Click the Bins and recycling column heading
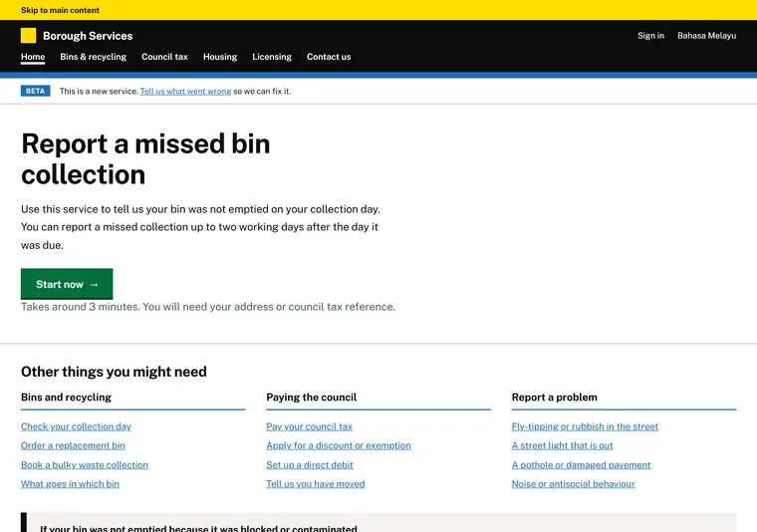Image resolution: width=757 pixels, height=532 pixels. [x=66, y=398]
